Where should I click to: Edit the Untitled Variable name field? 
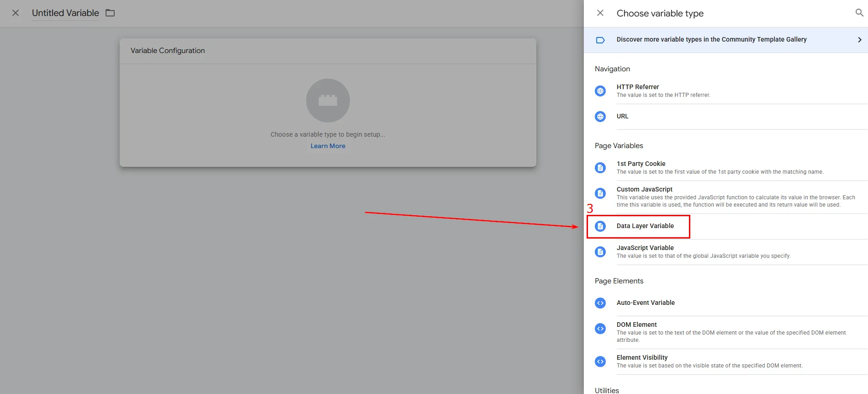coord(65,13)
